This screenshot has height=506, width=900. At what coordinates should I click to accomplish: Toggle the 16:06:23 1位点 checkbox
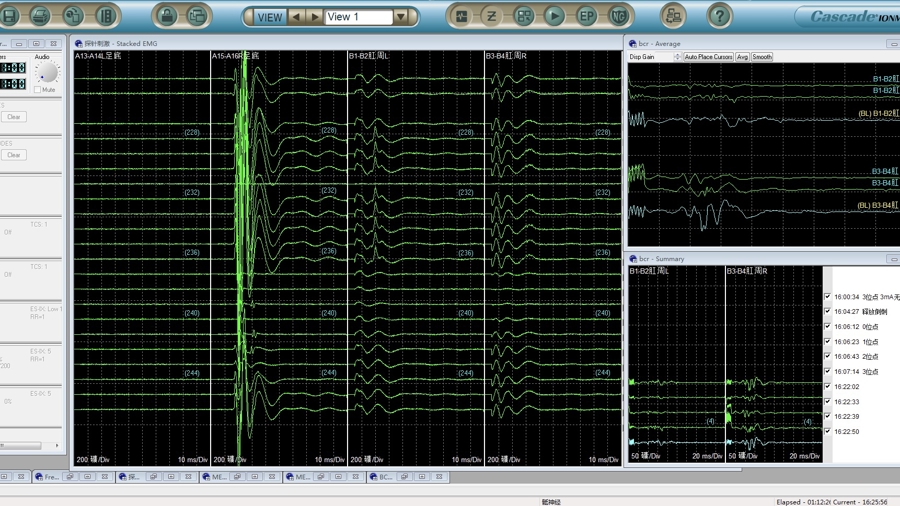(827, 341)
